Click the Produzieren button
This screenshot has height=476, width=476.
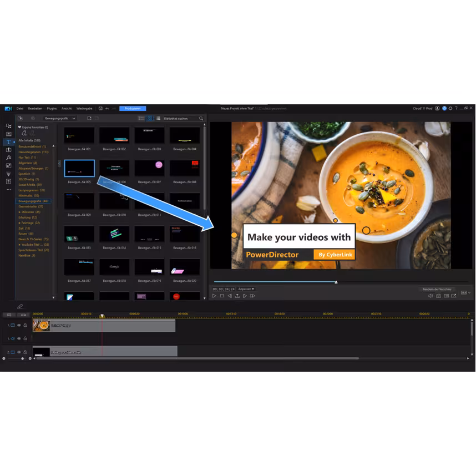pos(133,108)
